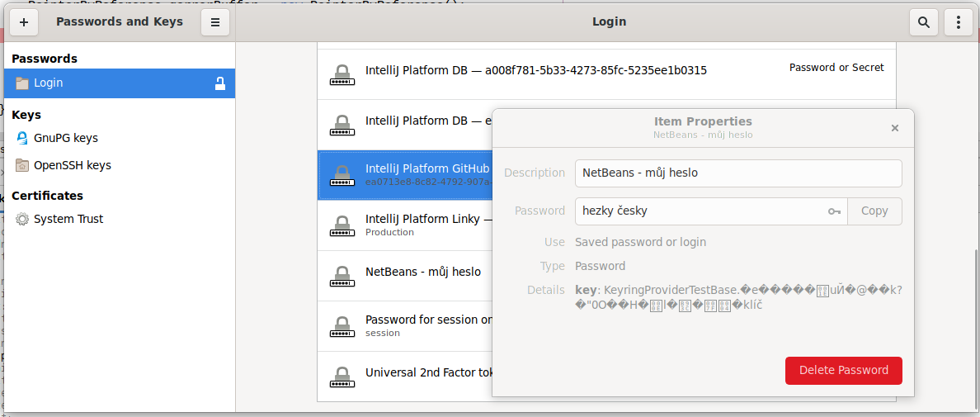This screenshot has height=417, width=980.
Task: Click the lock icon of the IntelliJ Platform Linky entry
Action: tap(342, 225)
